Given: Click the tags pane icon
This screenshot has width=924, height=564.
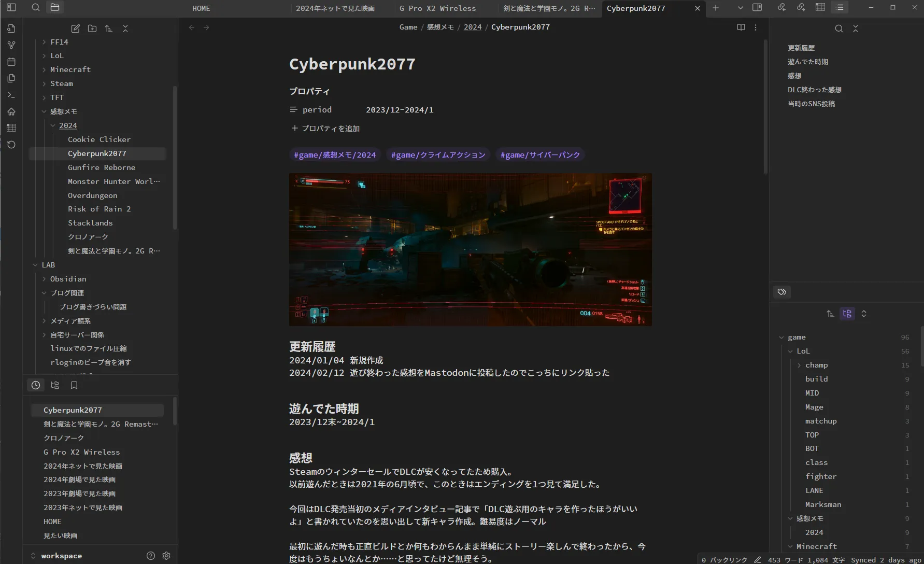Looking at the screenshot, I should pyautogui.click(x=782, y=292).
